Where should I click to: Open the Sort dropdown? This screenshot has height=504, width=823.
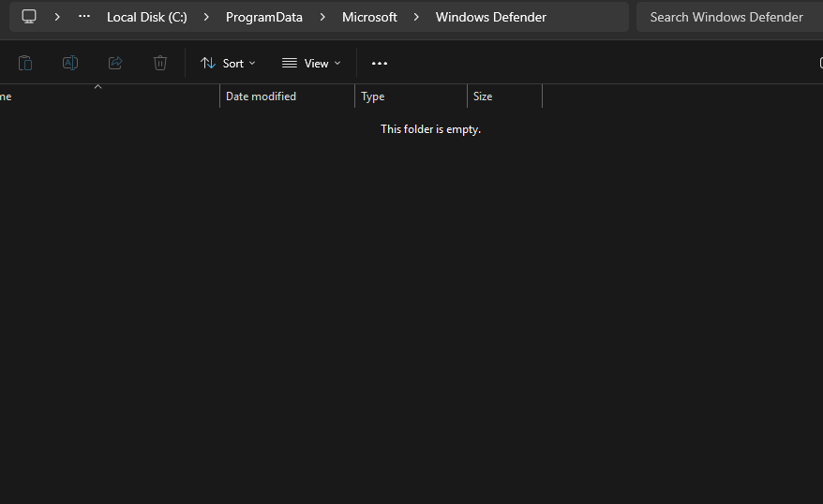coord(228,63)
